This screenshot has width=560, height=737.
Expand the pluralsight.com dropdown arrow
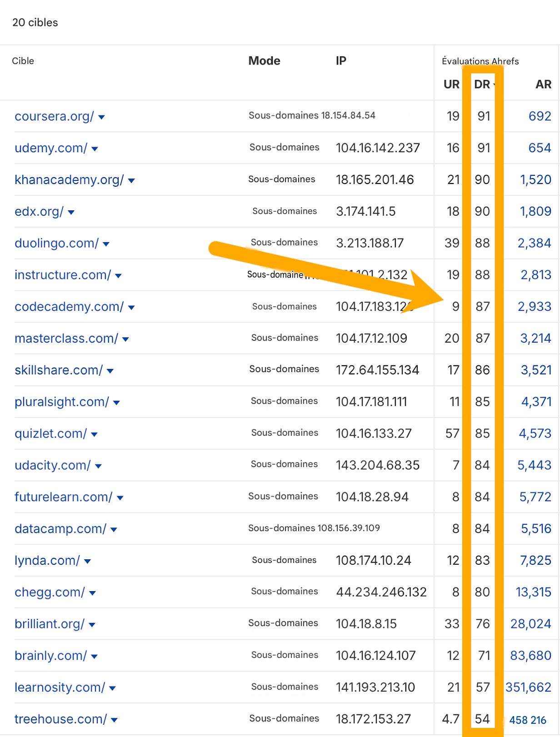click(x=116, y=403)
